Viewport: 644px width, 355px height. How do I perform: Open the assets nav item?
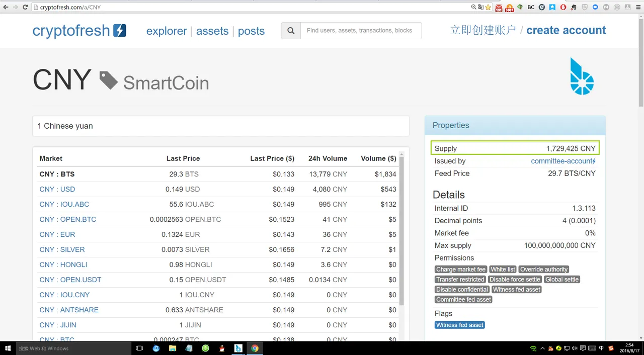(212, 31)
